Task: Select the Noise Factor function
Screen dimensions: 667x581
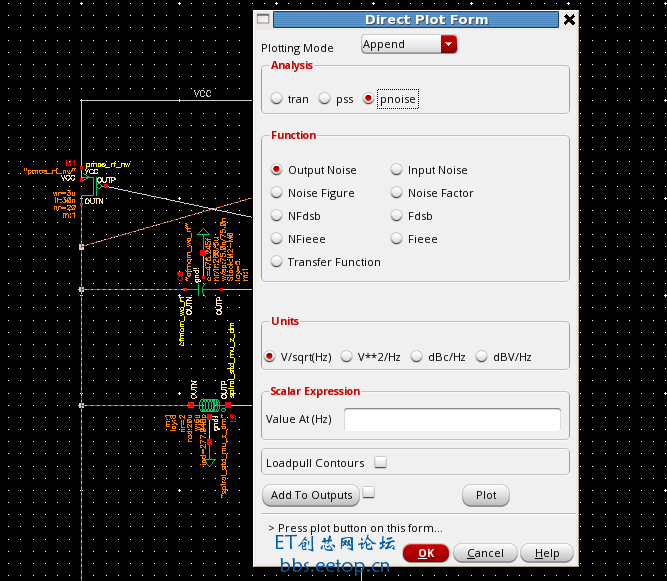Action: point(396,193)
